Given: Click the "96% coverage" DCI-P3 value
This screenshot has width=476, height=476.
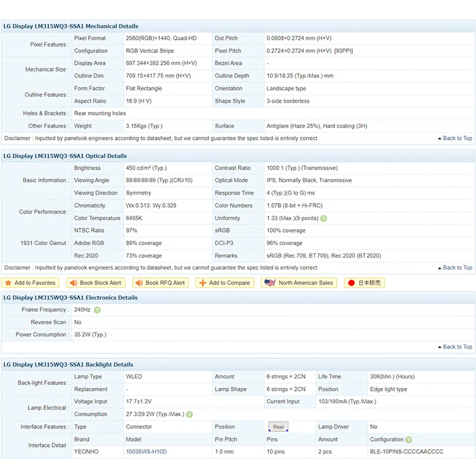Looking at the screenshot, I should [x=284, y=243].
